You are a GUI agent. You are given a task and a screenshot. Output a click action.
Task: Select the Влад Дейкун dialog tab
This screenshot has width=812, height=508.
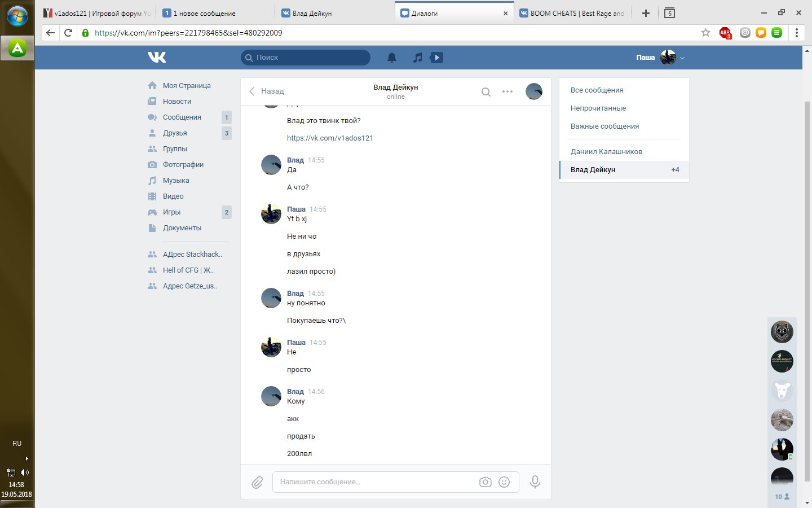[x=624, y=170]
